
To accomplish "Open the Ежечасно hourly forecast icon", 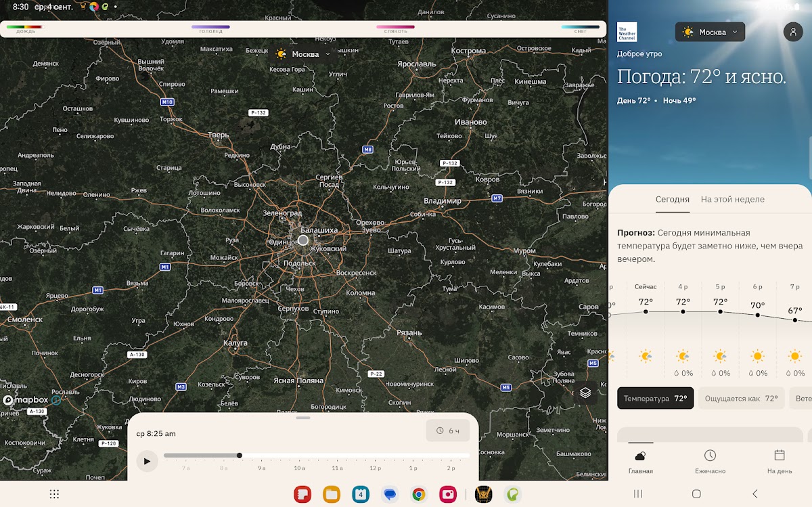I will 710,457.
